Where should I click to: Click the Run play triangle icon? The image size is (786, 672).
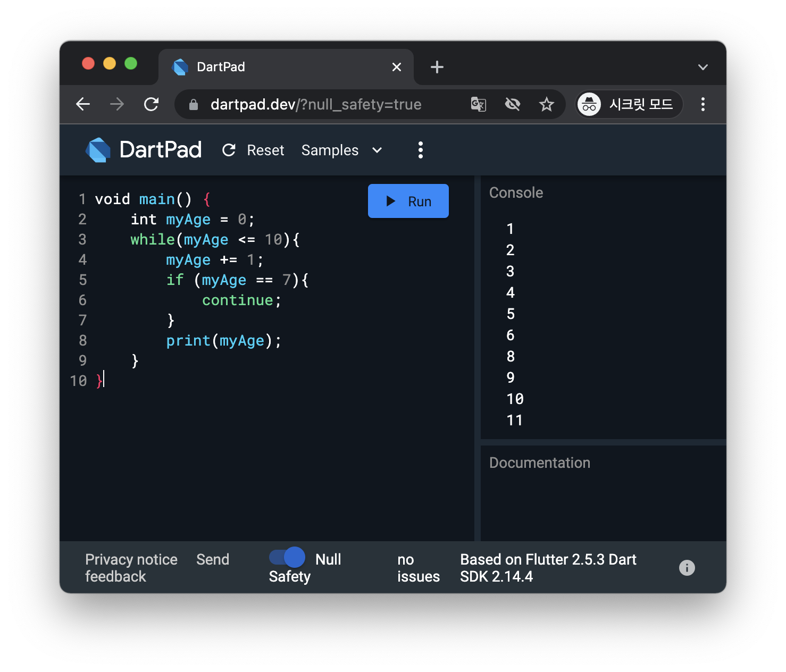point(391,201)
